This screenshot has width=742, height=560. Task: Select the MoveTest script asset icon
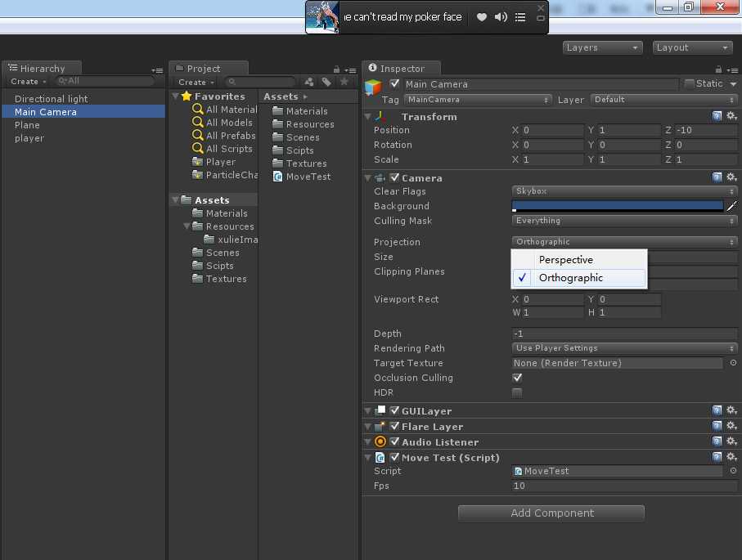[x=278, y=177]
